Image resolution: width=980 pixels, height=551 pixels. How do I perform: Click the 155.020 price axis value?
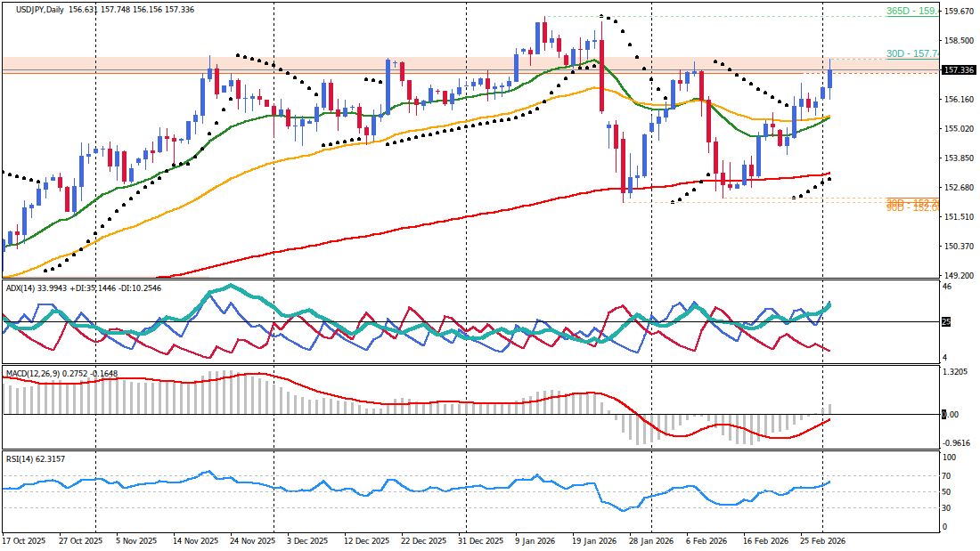[x=960, y=129]
